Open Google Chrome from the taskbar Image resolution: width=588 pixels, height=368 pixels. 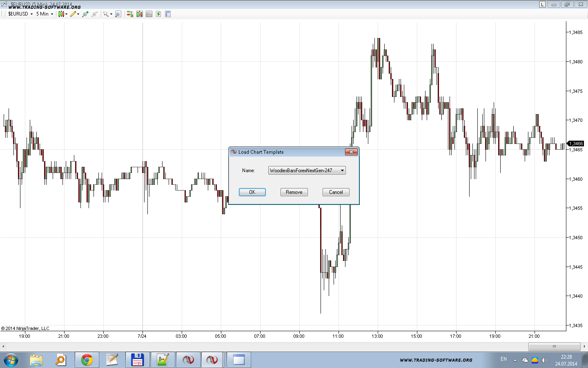coord(87,360)
